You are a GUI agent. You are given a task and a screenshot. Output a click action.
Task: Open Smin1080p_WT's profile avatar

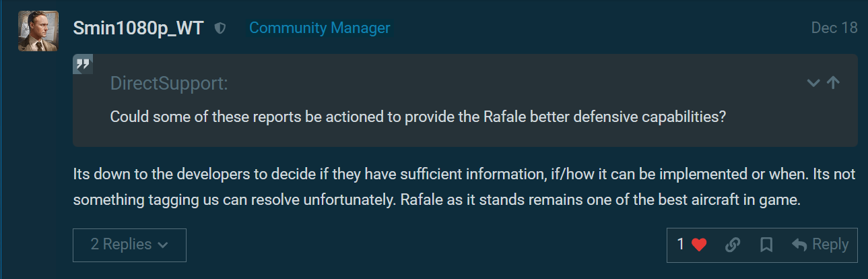click(38, 31)
